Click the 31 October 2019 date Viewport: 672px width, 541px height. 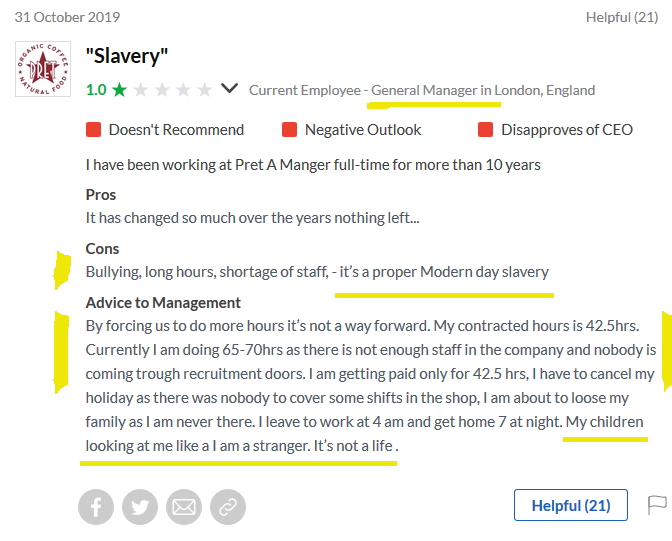click(69, 17)
